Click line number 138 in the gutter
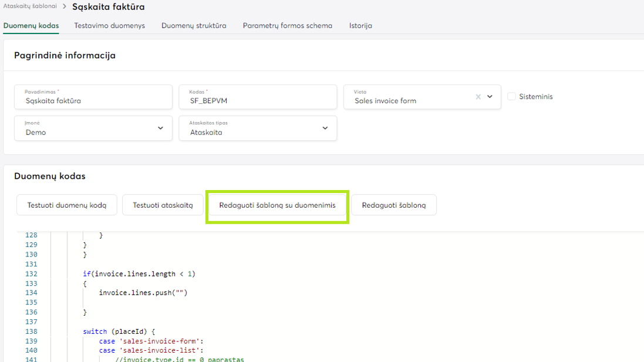 point(31,331)
